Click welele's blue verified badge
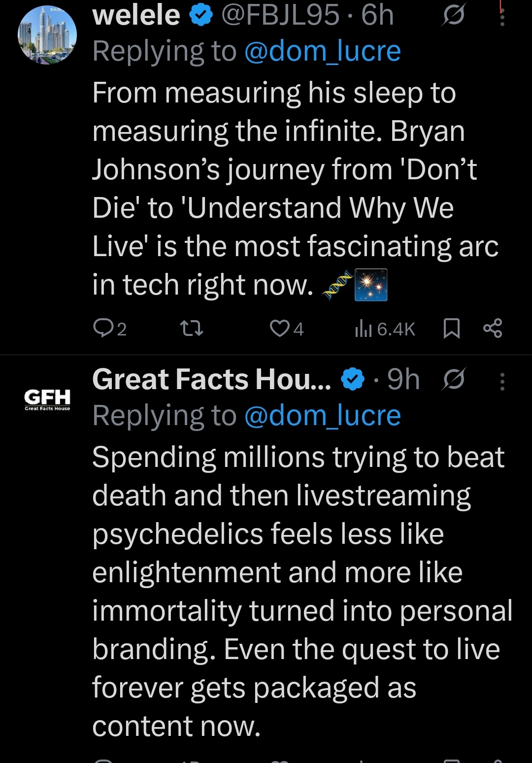The width and height of the screenshot is (532, 763). pos(201,16)
